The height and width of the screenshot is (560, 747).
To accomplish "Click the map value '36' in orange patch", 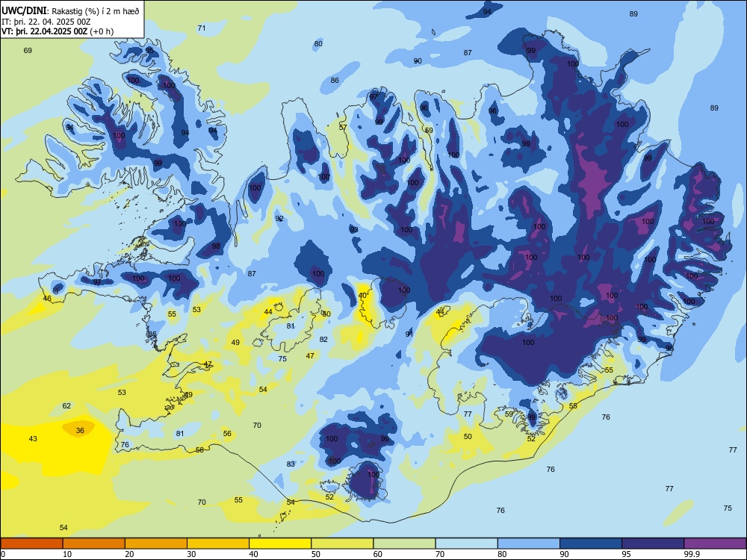I will pyautogui.click(x=80, y=431).
